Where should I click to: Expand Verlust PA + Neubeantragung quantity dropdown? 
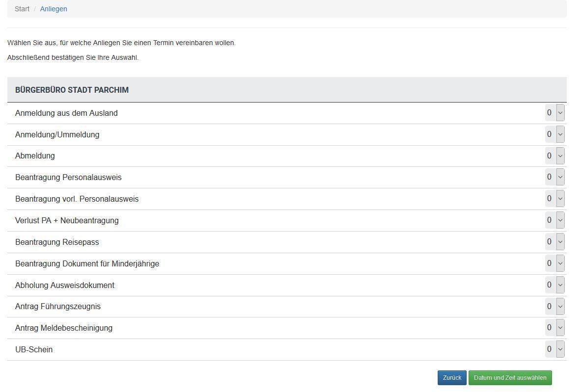[555, 220]
